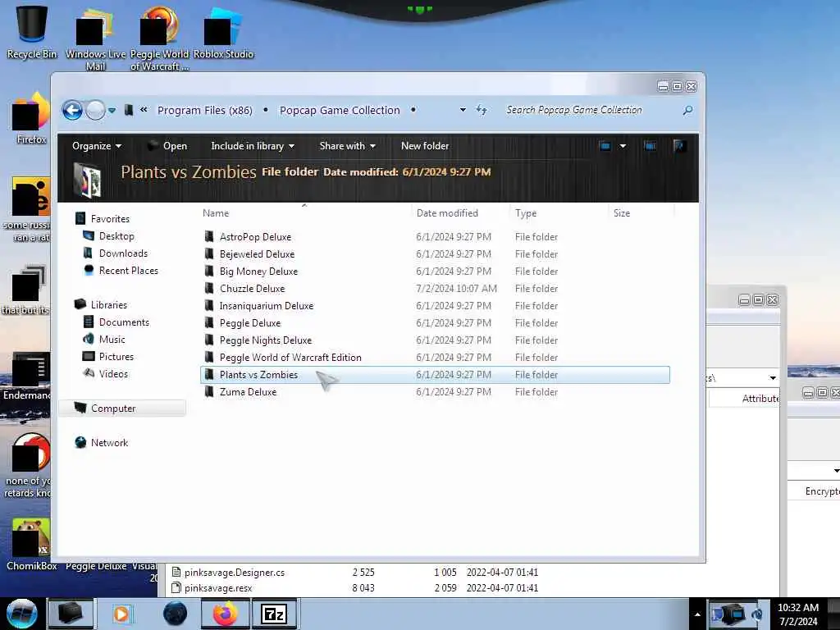Select Network in the navigation pane

click(x=109, y=442)
